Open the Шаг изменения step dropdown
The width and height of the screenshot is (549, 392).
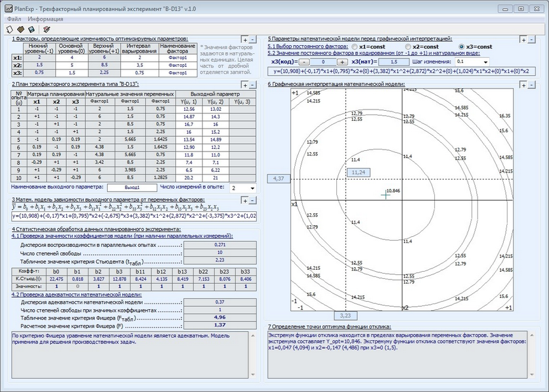click(x=486, y=62)
